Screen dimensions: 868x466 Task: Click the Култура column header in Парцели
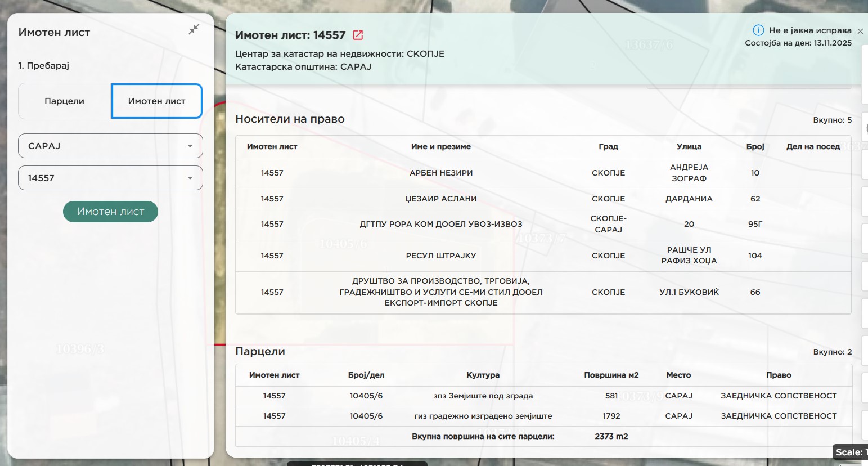483,375
